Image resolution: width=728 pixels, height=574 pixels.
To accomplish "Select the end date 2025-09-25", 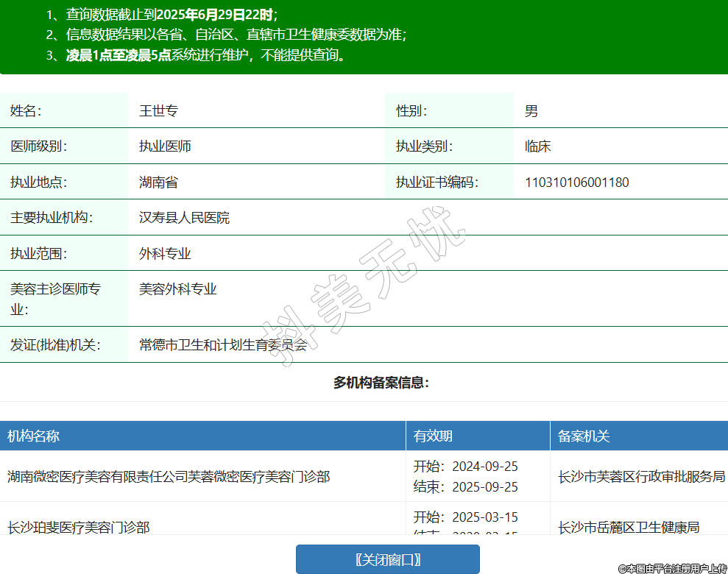I will point(484,487).
